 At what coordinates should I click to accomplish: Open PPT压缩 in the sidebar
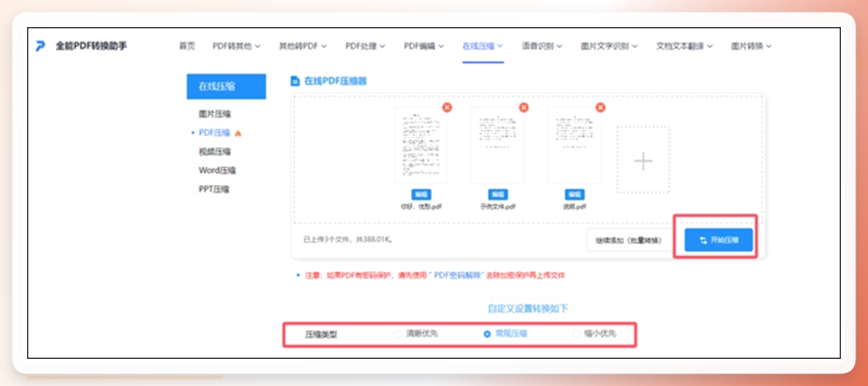pyautogui.click(x=214, y=190)
